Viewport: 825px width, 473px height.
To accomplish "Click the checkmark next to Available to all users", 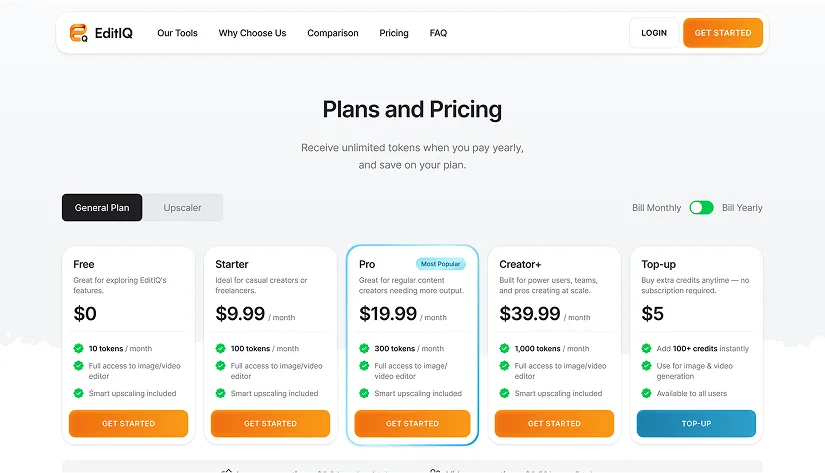I will click(647, 393).
